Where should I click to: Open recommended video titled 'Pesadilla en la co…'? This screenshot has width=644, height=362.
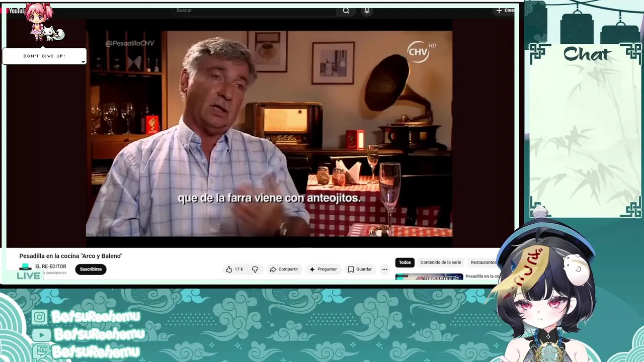[x=482, y=277]
